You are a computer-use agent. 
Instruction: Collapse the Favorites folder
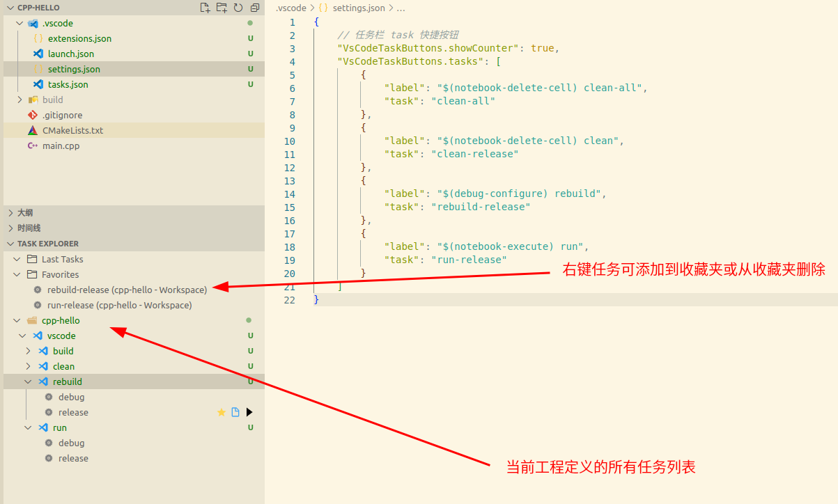click(16, 274)
